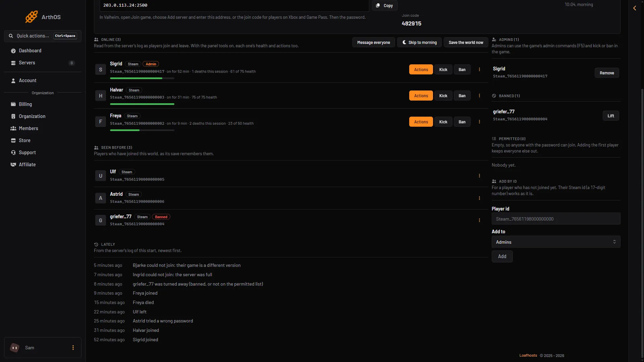Open more options for griefer_77 row
Screen dimensions: 644x362
coord(479,220)
